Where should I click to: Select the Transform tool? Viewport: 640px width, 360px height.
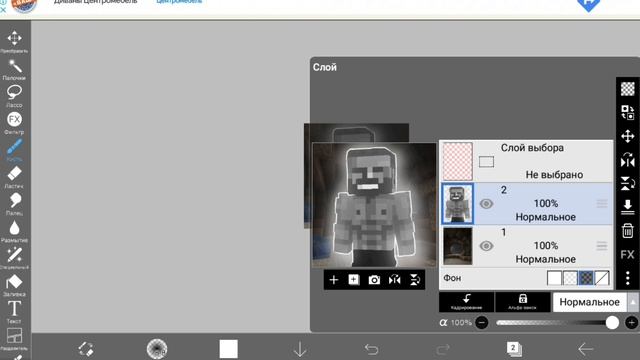(x=14, y=40)
